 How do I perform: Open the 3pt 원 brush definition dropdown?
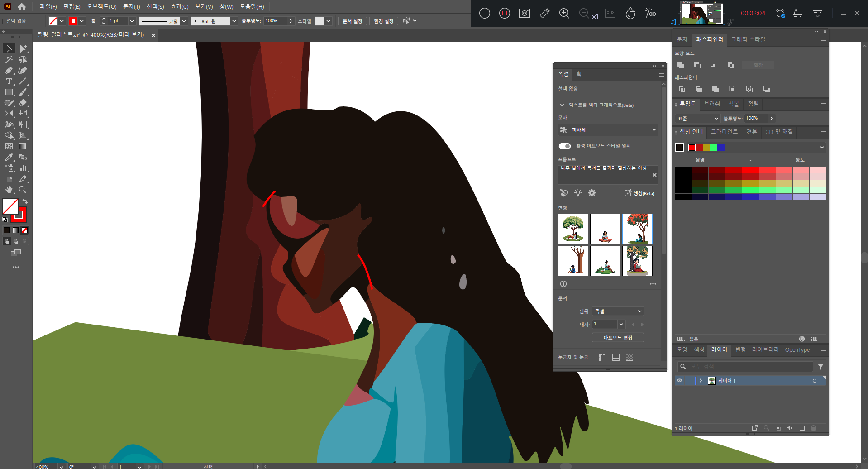pyautogui.click(x=234, y=21)
